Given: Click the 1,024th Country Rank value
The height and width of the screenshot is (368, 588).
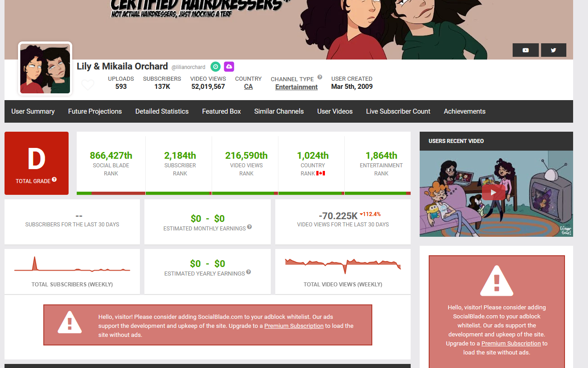Looking at the screenshot, I should (313, 156).
